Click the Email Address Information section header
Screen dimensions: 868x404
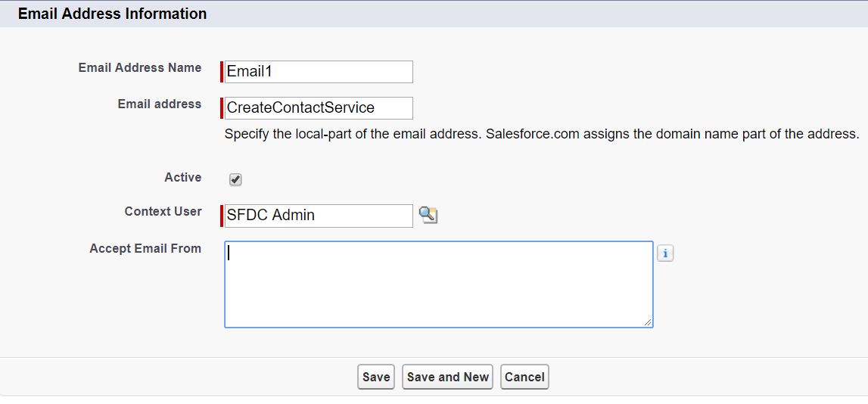(x=112, y=14)
